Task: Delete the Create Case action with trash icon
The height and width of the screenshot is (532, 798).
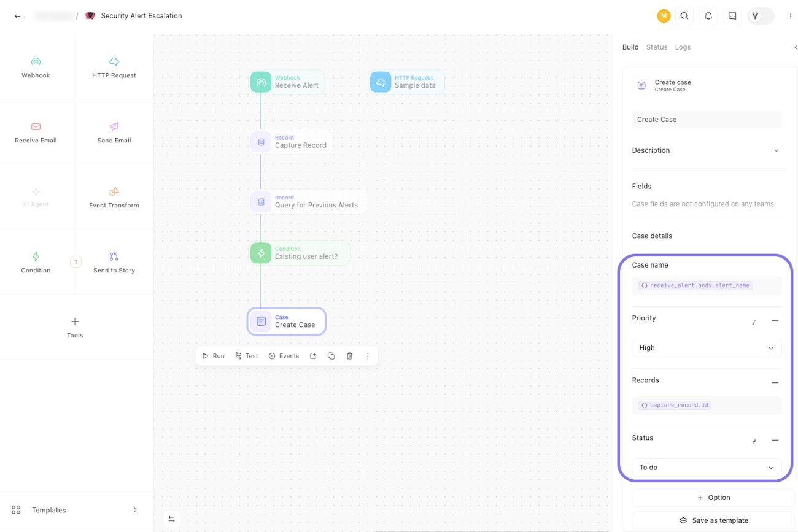Action: (x=349, y=356)
